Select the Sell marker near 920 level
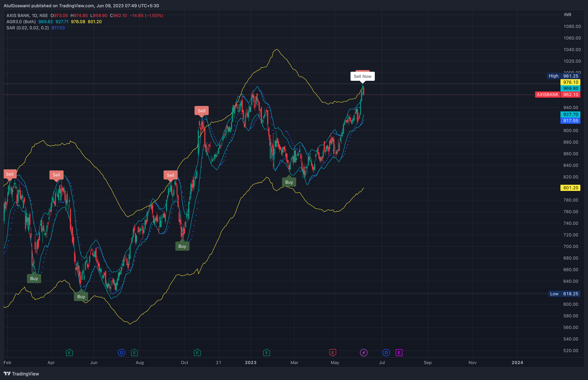588x380 pixels. click(202, 111)
